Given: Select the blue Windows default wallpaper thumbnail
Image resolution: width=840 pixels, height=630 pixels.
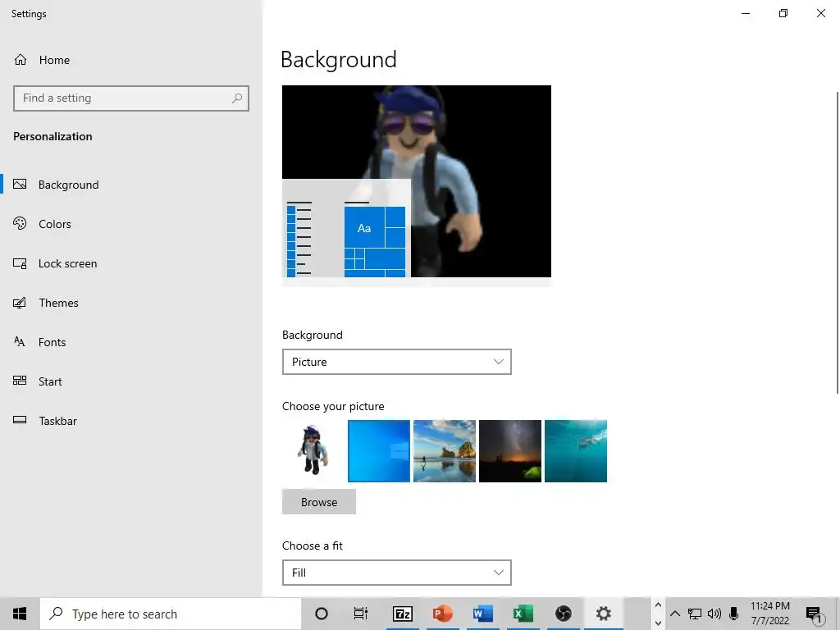Looking at the screenshot, I should 379,451.
